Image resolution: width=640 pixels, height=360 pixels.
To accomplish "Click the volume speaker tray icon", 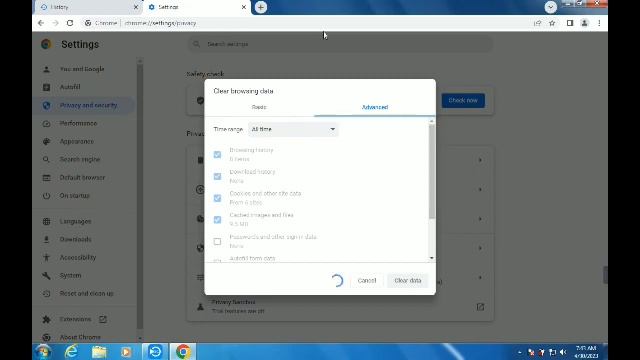I will point(563,352).
